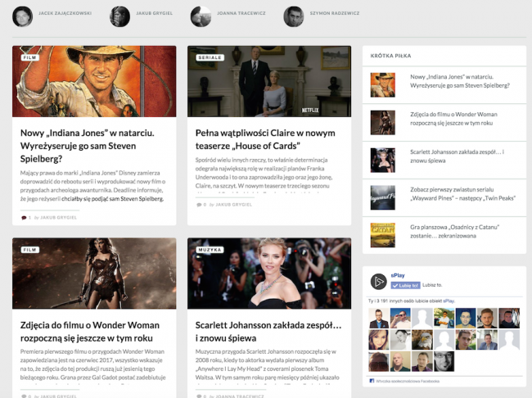Click MUZYKA tag on Scarlett Johansson card
Screen dimensions: 532x398
tap(210, 250)
